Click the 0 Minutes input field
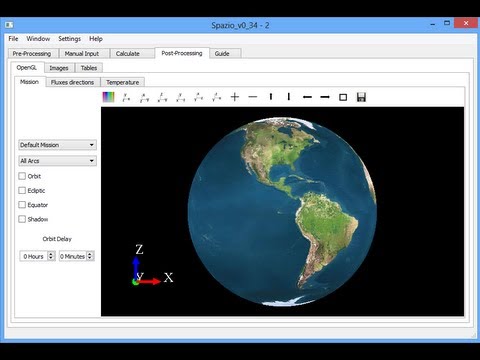 click(73, 256)
